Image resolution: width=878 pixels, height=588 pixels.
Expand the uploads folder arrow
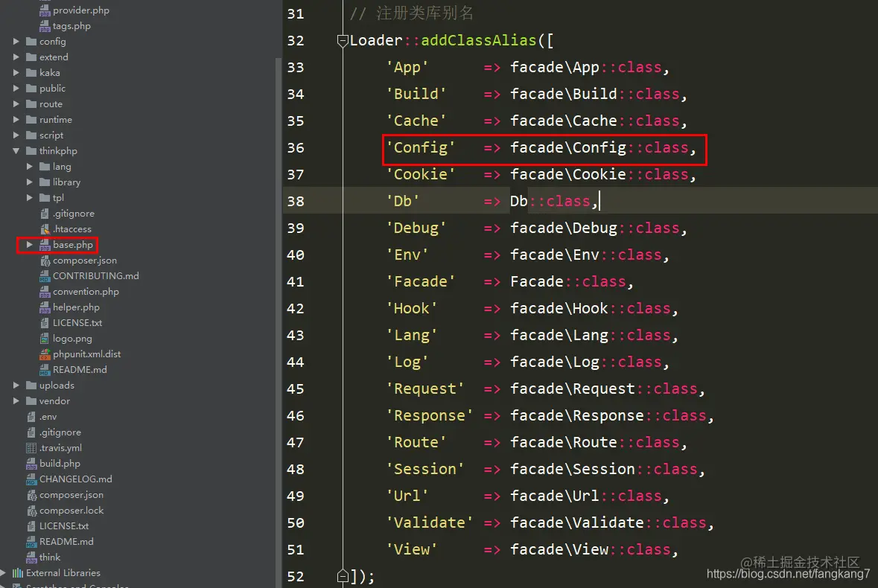[16, 386]
